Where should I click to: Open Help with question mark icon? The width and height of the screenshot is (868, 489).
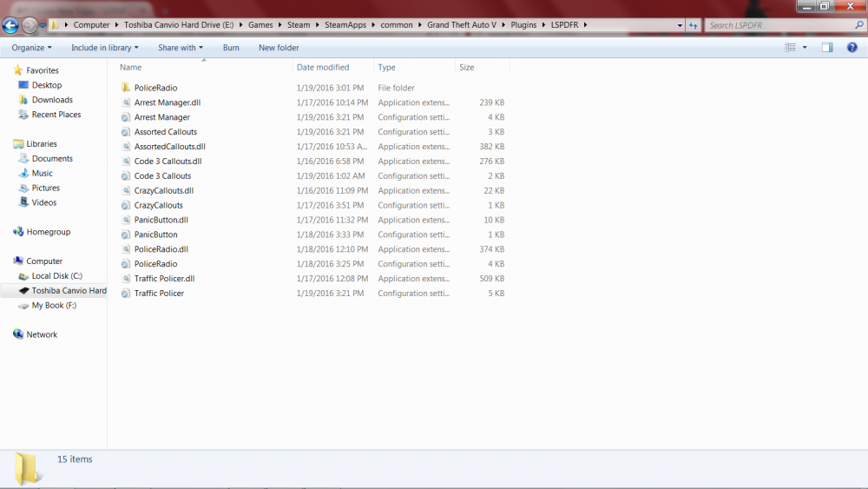(852, 48)
